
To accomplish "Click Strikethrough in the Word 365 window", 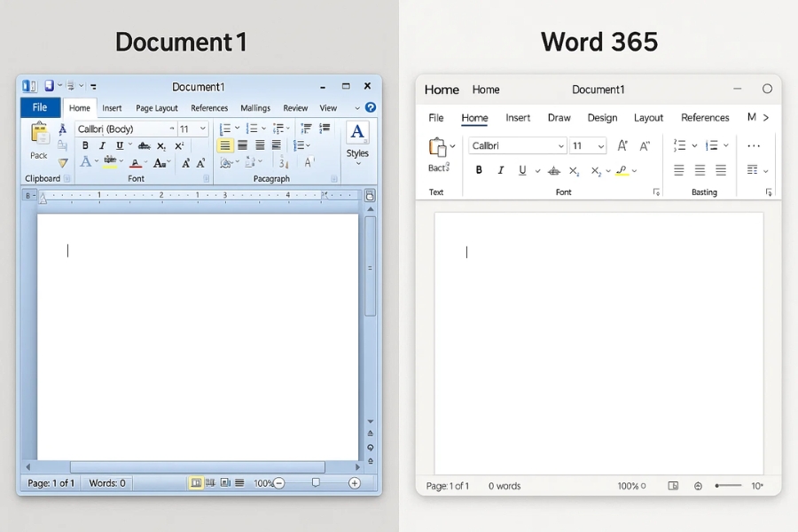I will point(553,171).
